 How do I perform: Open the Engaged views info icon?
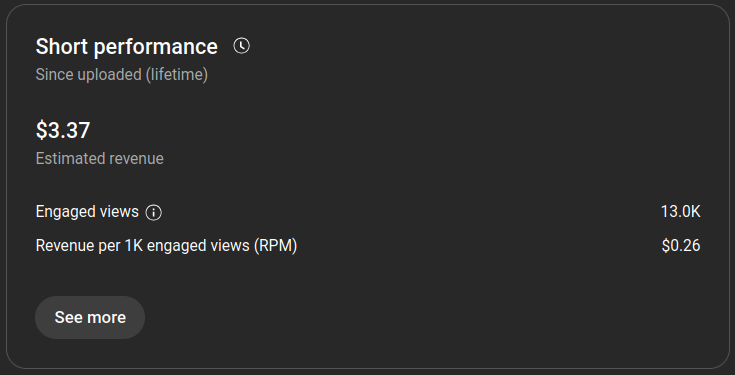154,212
